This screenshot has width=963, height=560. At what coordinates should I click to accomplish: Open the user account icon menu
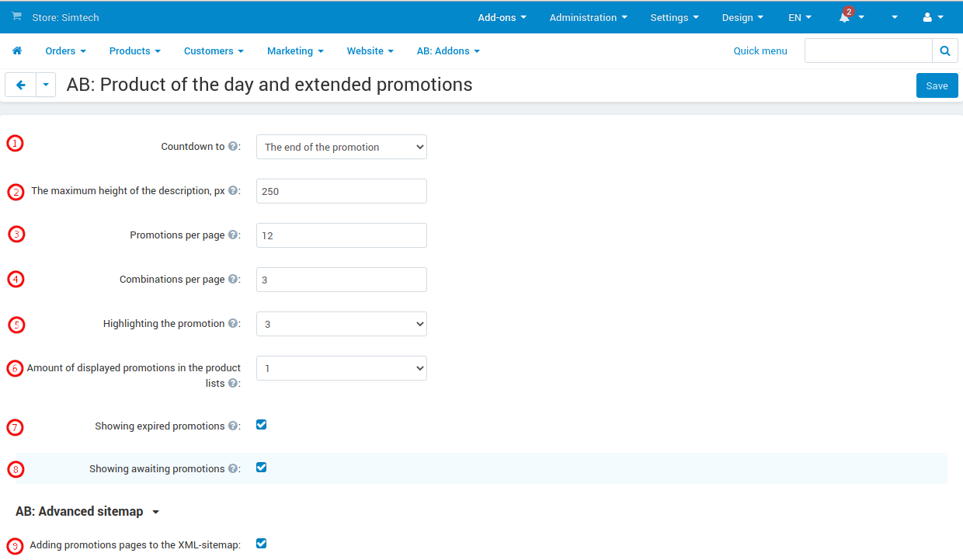[x=927, y=17]
